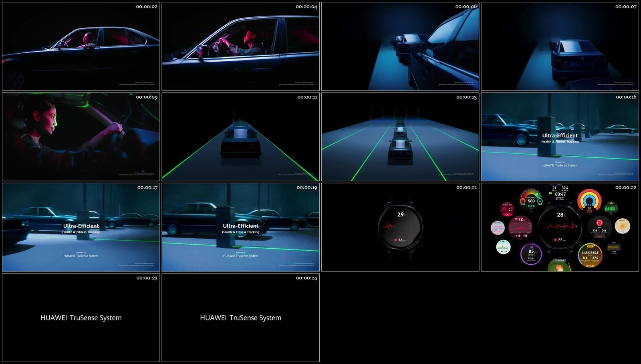Viewport: 641px width, 364px height.
Task: Click 'Ultra-Efficient' text in the 00:00:19 frame
Action: coord(240,226)
